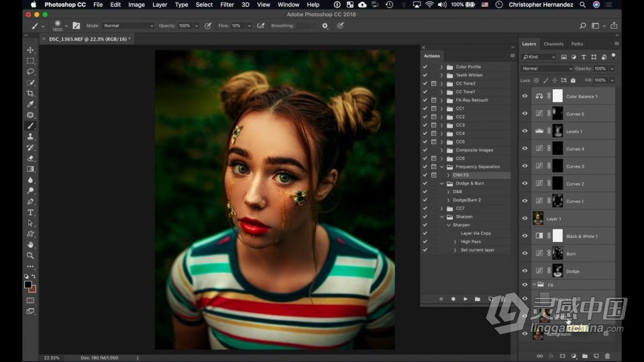644x362 pixels.
Task: Select the CNH FS action
Action: pos(460,175)
